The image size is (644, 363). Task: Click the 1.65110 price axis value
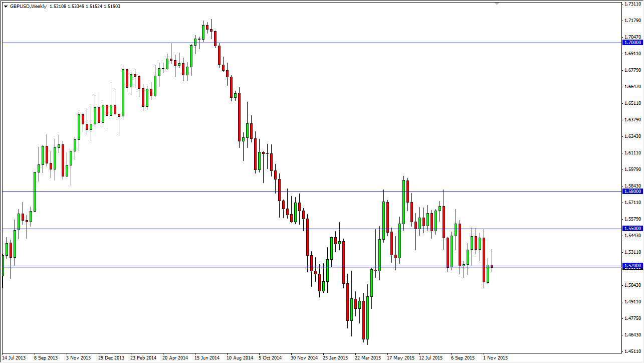(633, 103)
